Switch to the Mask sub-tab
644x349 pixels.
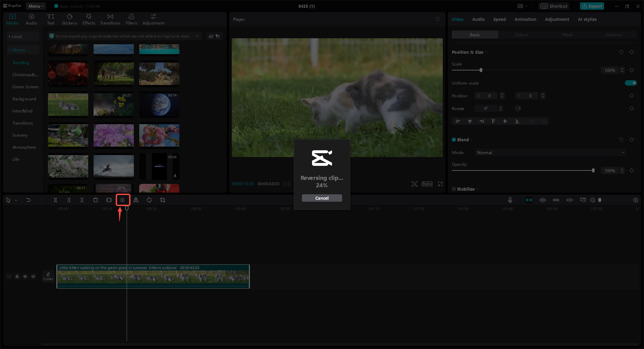(x=568, y=35)
